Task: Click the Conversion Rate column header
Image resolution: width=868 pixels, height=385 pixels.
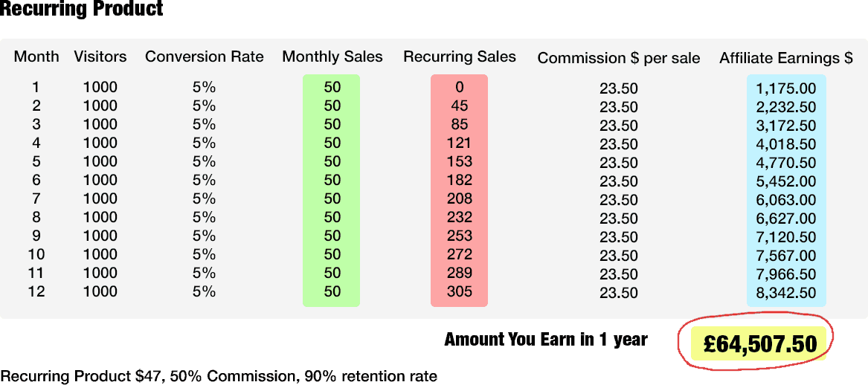Action: point(205,56)
